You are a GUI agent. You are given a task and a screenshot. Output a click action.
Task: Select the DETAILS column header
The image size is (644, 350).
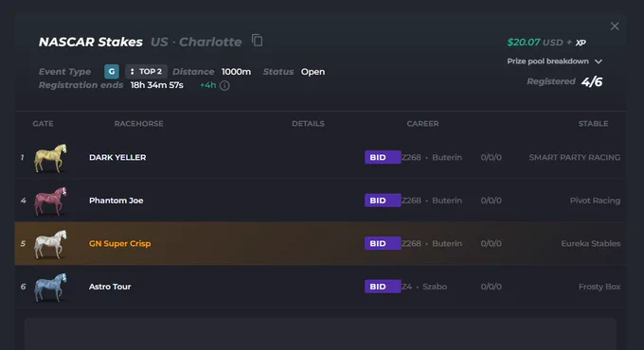[308, 124]
